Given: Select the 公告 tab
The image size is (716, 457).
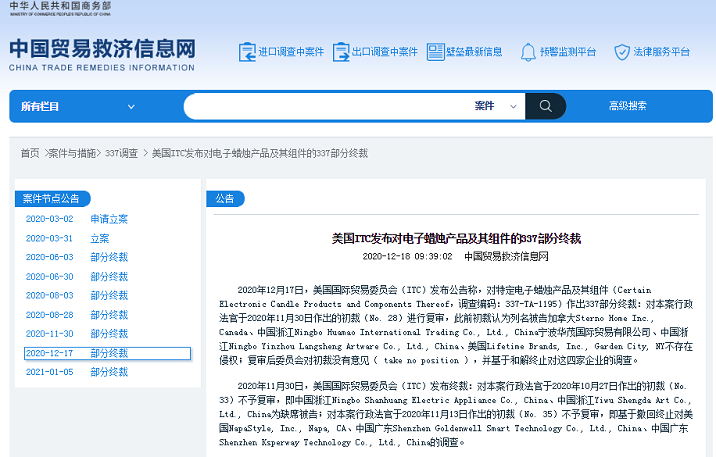Looking at the screenshot, I should pos(225,199).
